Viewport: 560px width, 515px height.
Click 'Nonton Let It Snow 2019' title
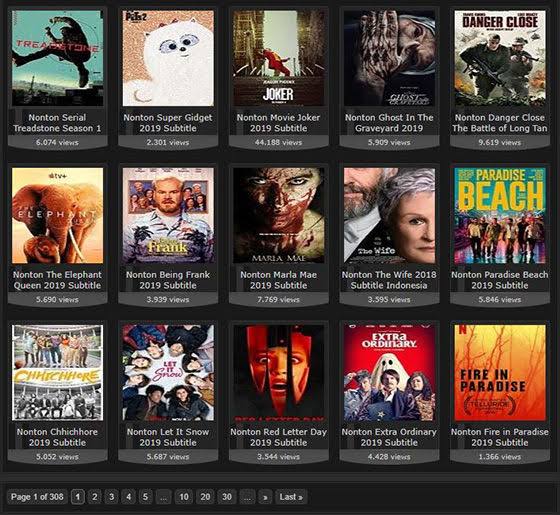click(x=168, y=437)
